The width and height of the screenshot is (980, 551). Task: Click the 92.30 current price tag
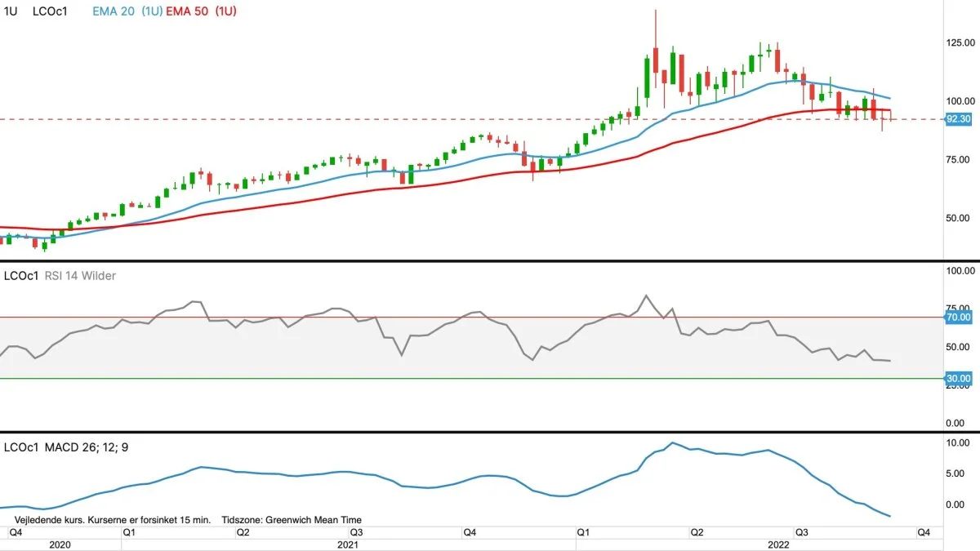[957, 119]
